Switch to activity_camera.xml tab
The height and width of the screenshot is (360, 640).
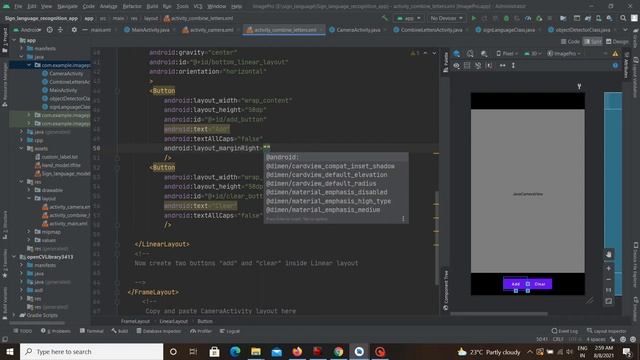pos(208,30)
